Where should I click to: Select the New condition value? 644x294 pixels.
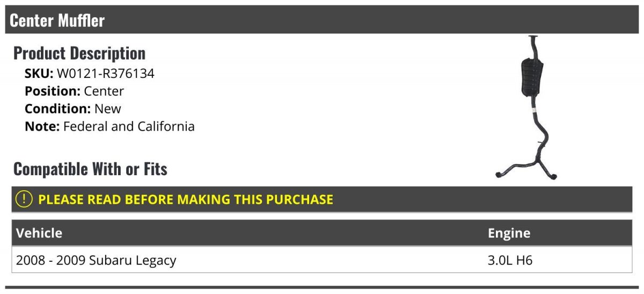(108, 109)
